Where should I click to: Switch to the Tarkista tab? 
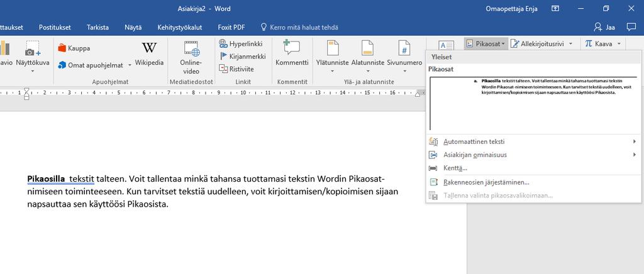(97, 28)
